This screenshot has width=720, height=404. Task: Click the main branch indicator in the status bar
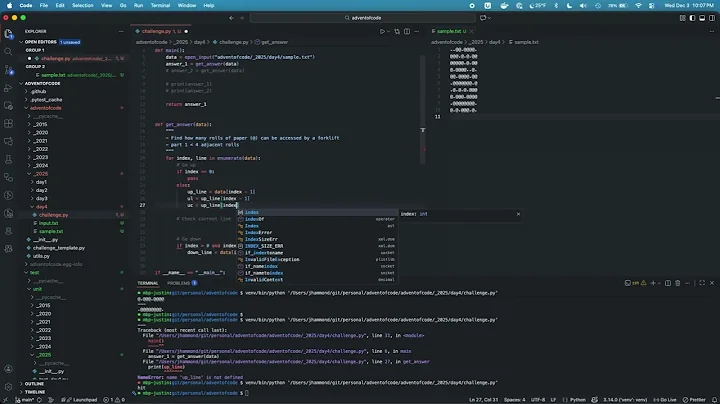coord(25,399)
